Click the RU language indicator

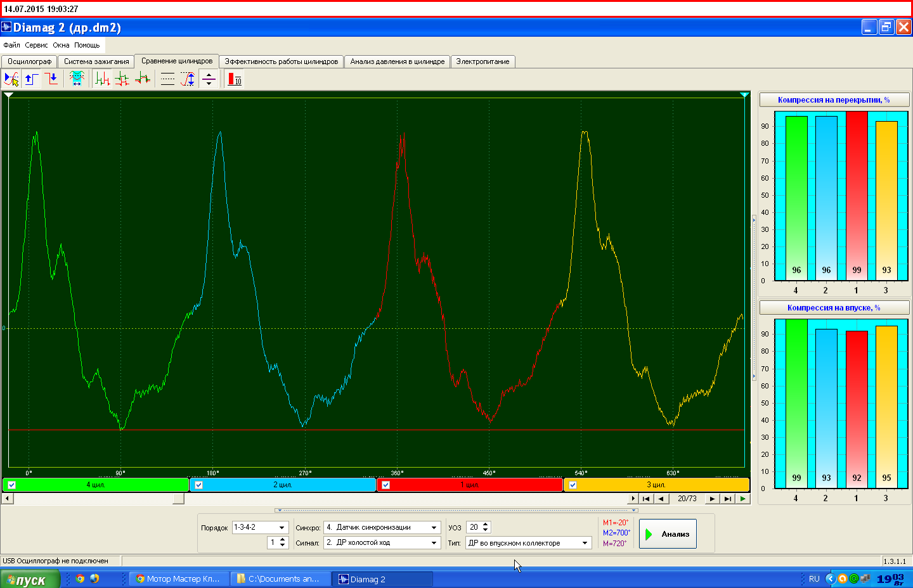coord(814,578)
